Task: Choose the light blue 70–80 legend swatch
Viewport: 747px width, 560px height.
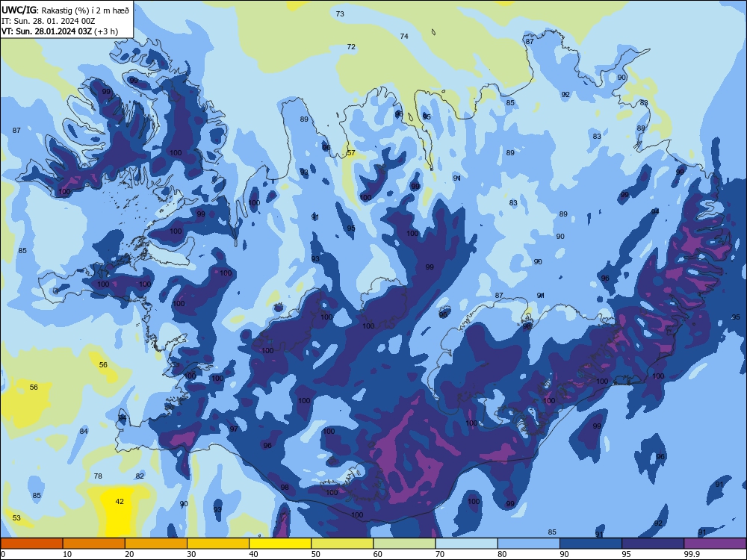Action: 467,544
